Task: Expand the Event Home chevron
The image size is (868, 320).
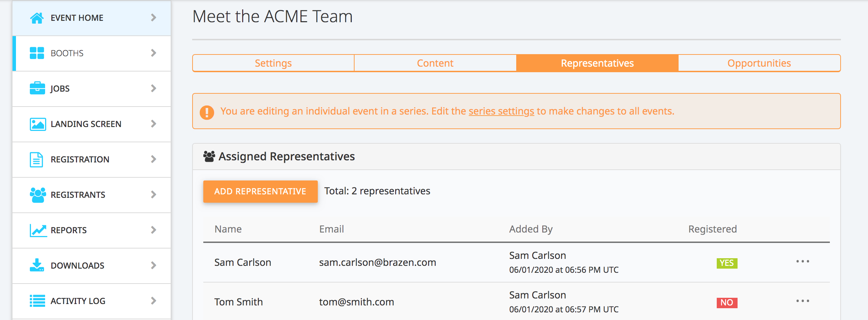Action: tap(153, 17)
